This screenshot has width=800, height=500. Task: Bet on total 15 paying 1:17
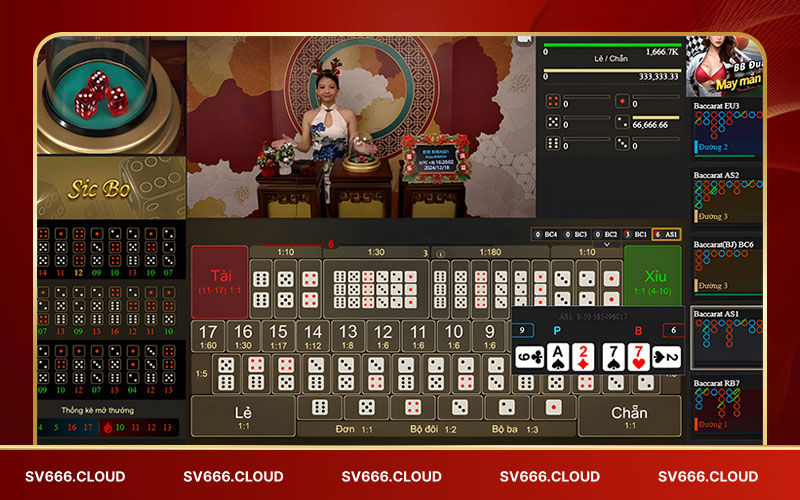point(278,336)
